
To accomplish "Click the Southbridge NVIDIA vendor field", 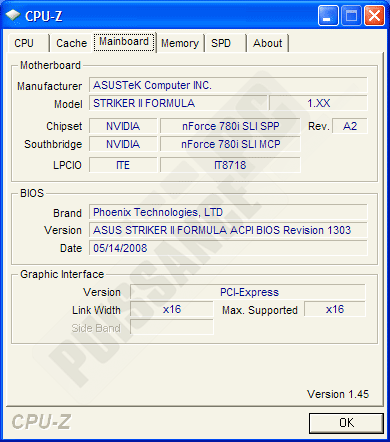I will (123, 144).
